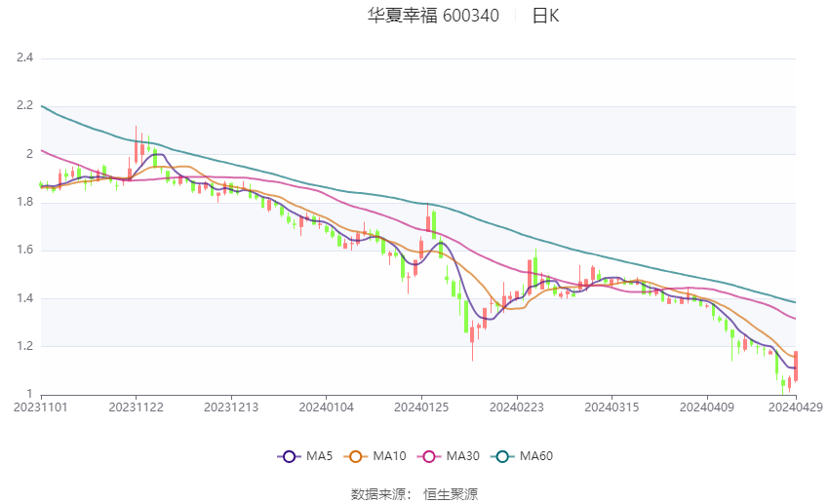Click y-axis value 2.2
Screen dimensions: 829x504
pos(24,105)
